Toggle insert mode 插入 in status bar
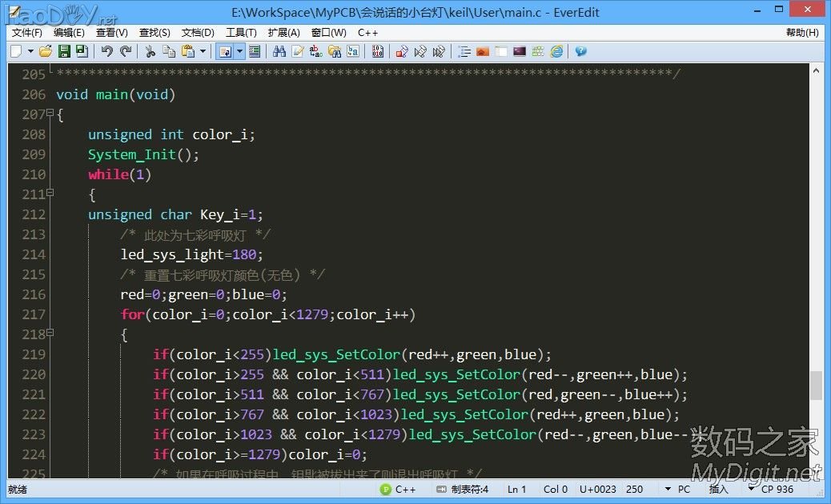Screen dimensions: 831x504 719,489
